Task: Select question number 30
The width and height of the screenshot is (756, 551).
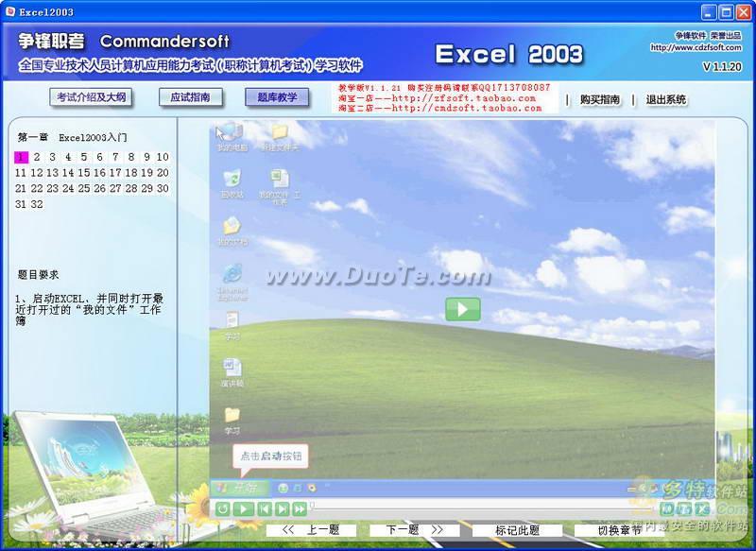Action: pos(163,188)
